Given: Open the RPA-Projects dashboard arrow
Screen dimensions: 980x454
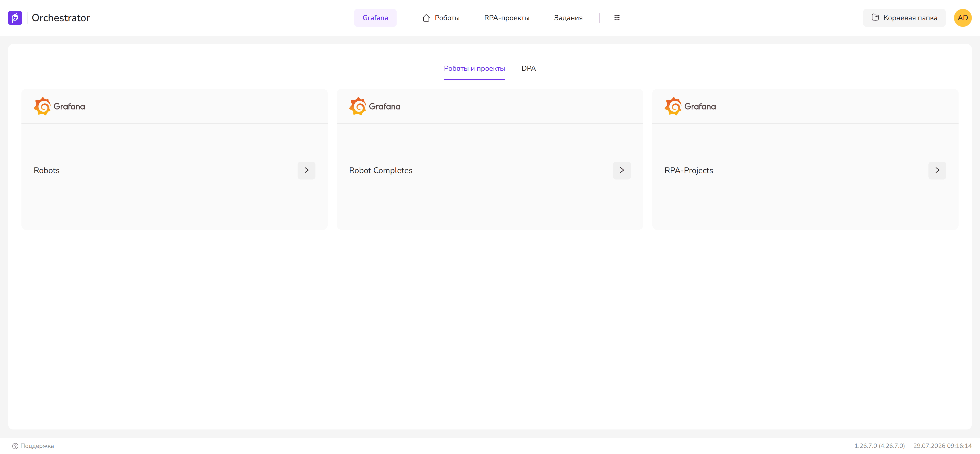Looking at the screenshot, I should click(x=937, y=170).
